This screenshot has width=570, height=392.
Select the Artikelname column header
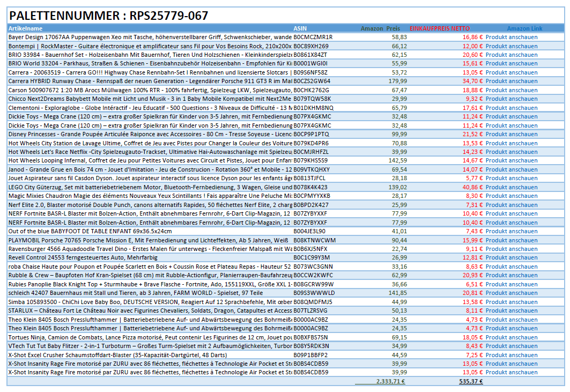pos(26,28)
